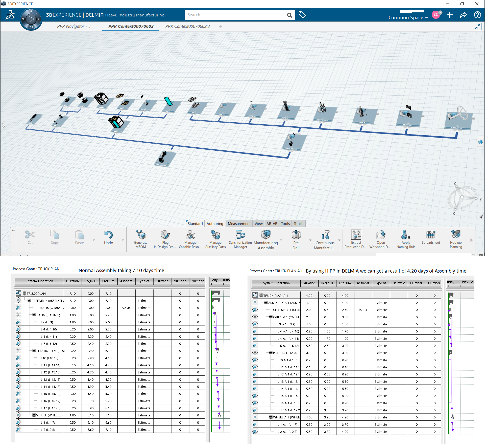Open the Touch action bar tab
The image size is (485, 448).
[x=299, y=223]
